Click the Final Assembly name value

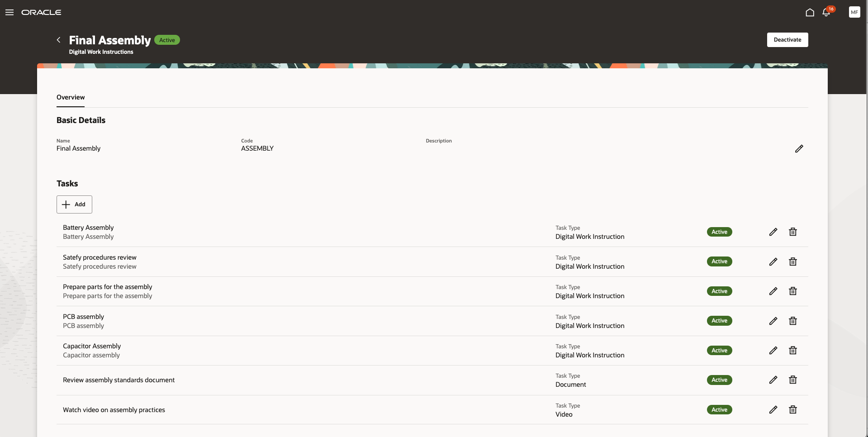pos(78,148)
